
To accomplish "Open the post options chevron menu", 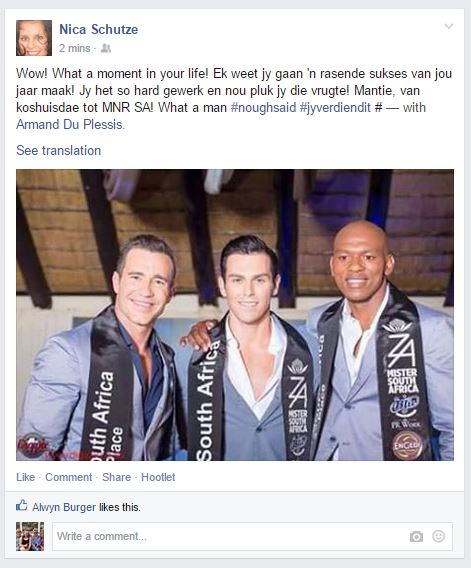I will 449,26.
